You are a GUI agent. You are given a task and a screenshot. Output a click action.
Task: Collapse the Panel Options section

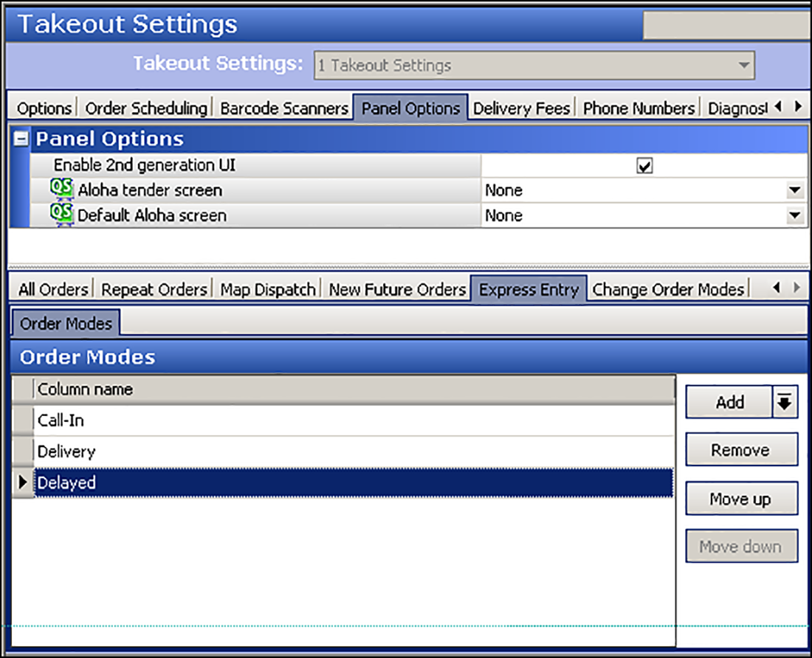[x=21, y=139]
